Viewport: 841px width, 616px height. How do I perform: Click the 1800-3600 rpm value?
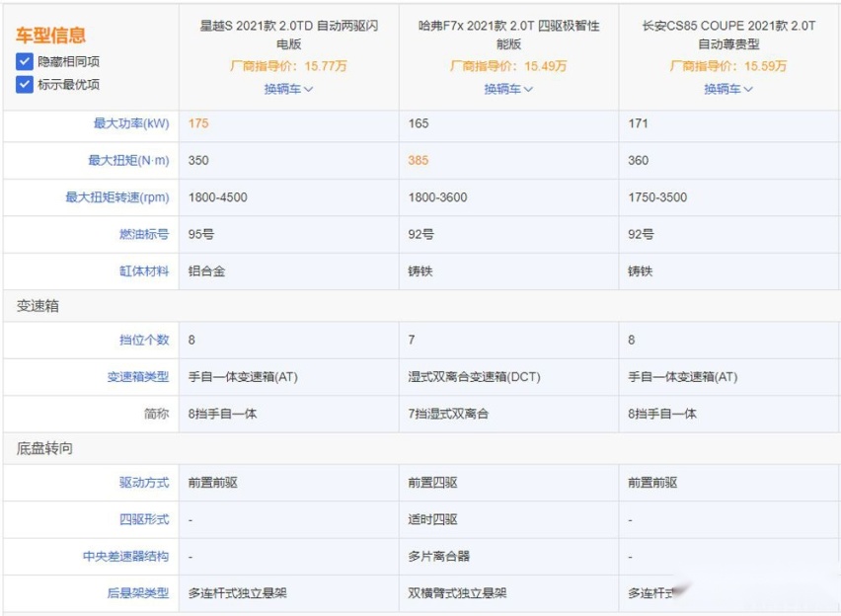437,197
